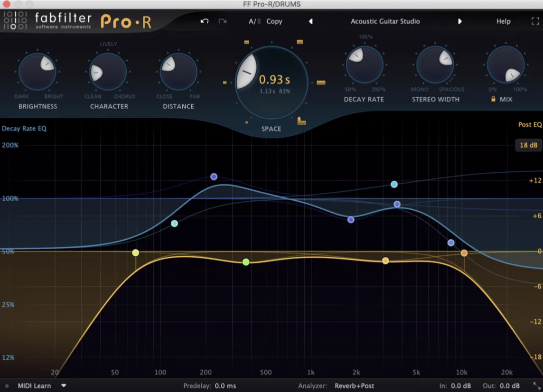Select the purple decay EQ node near 3.5 kHz below the 100% line

pos(397,205)
